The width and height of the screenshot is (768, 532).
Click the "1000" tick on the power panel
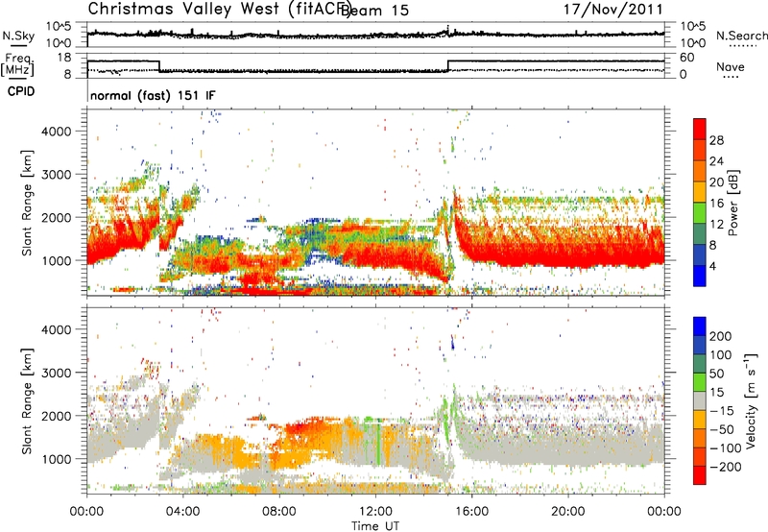57,260
